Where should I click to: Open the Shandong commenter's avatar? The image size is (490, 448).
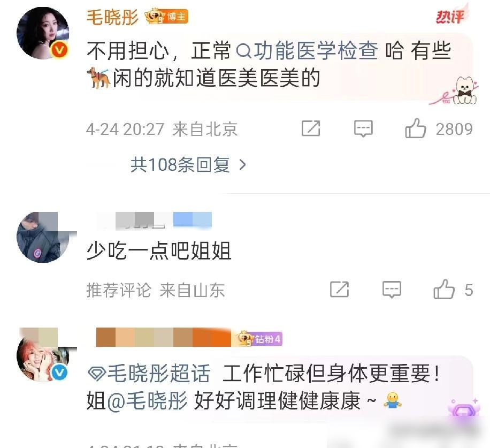(x=43, y=237)
